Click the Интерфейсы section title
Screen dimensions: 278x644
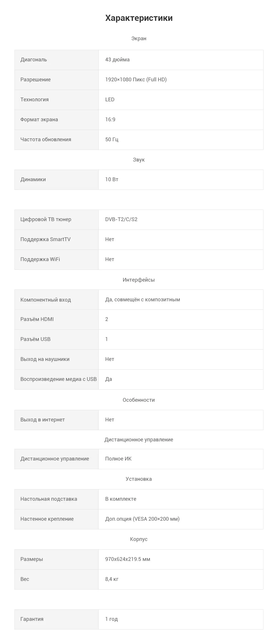point(139,280)
